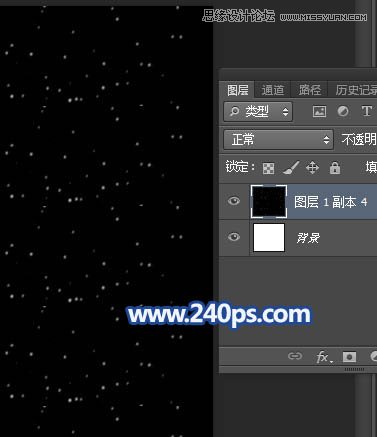Image resolution: width=377 pixels, height=437 pixels.
Task: Toggle lock all padlock icon
Action: pyautogui.click(x=335, y=168)
